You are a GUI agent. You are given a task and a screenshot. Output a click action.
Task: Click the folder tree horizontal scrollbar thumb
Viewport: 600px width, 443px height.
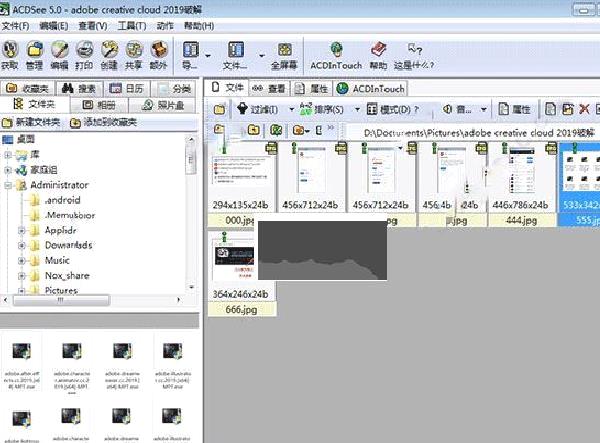pos(61,300)
